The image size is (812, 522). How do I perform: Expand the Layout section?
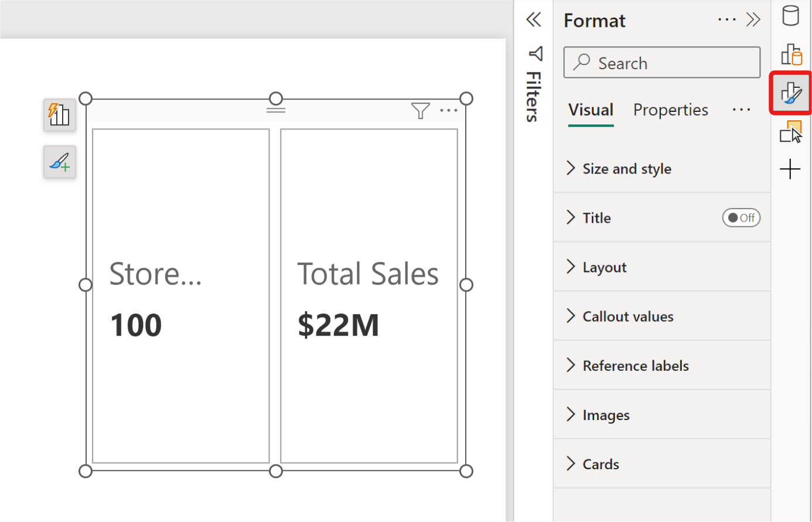coord(661,267)
